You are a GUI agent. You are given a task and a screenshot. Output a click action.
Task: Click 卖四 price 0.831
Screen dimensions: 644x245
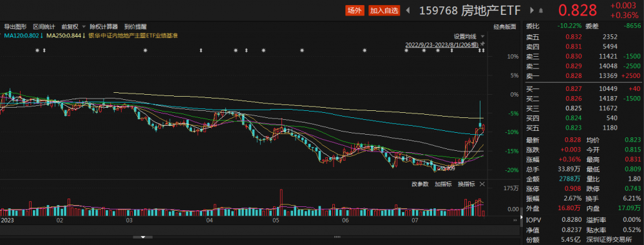[573, 46]
